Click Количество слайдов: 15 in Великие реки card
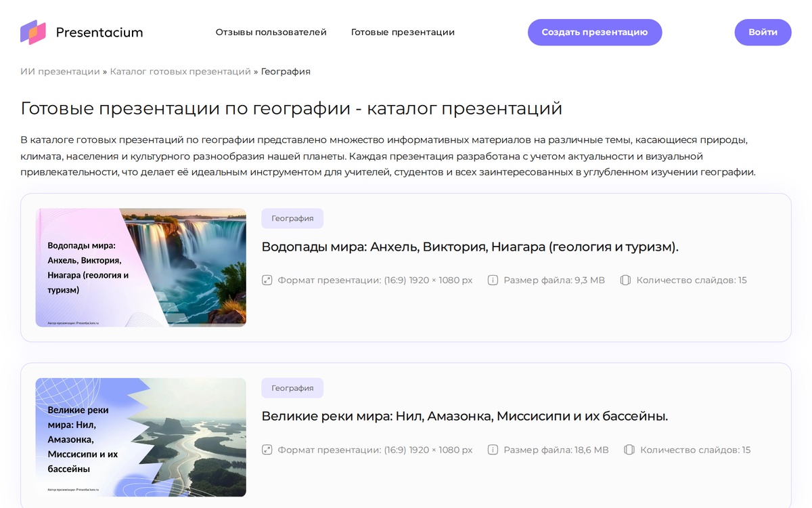Viewport: 812px width, 508px height. 696,450
